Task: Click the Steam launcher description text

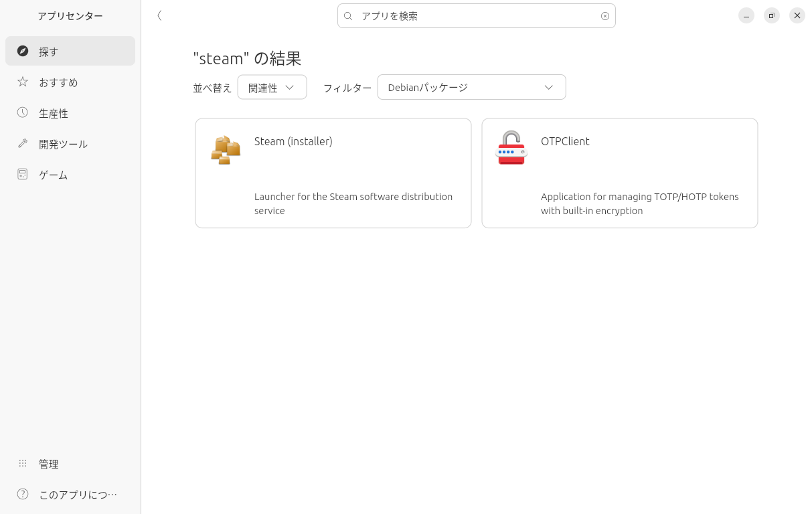Action: [353, 203]
